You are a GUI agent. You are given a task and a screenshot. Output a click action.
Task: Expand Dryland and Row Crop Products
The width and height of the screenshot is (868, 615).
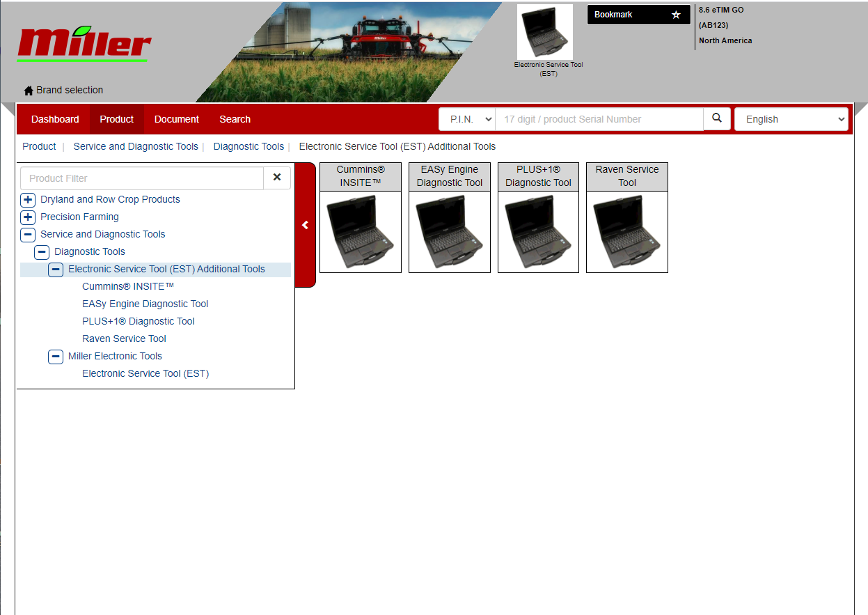point(28,199)
